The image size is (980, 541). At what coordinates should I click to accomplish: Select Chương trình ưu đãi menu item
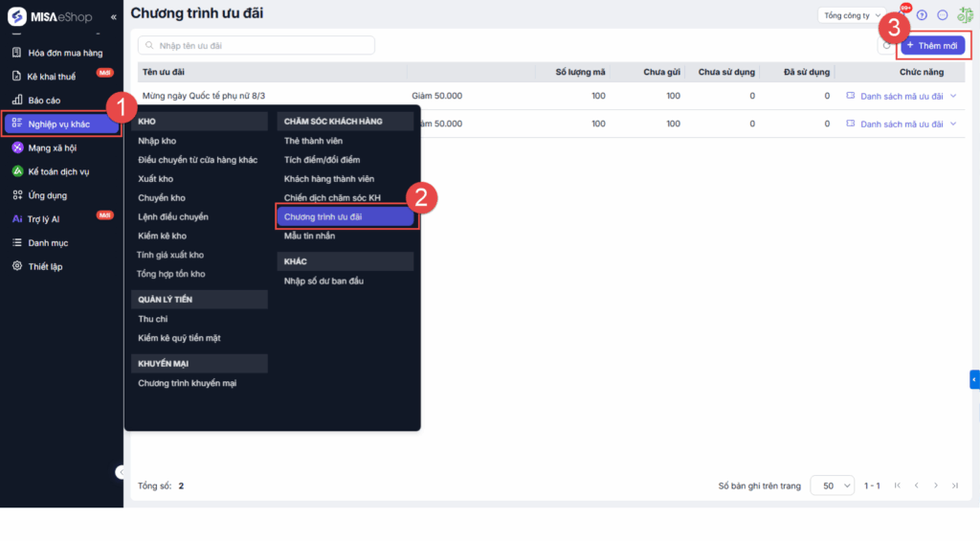click(345, 217)
